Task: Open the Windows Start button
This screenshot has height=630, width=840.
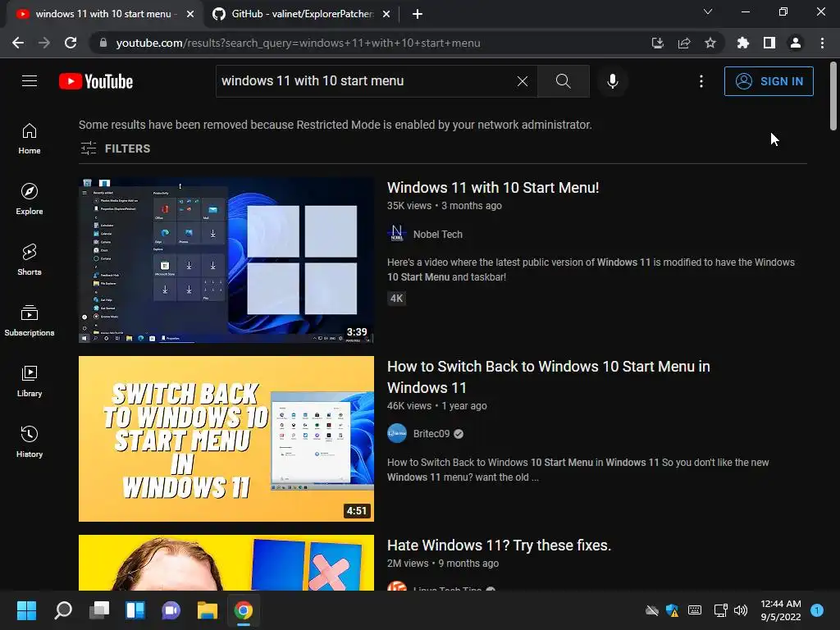Action: click(27, 610)
